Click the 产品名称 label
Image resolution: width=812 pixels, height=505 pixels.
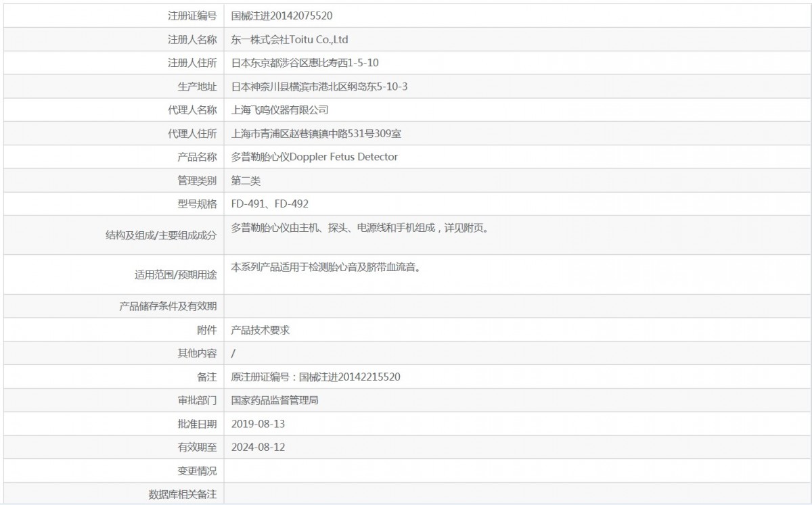tap(197, 157)
